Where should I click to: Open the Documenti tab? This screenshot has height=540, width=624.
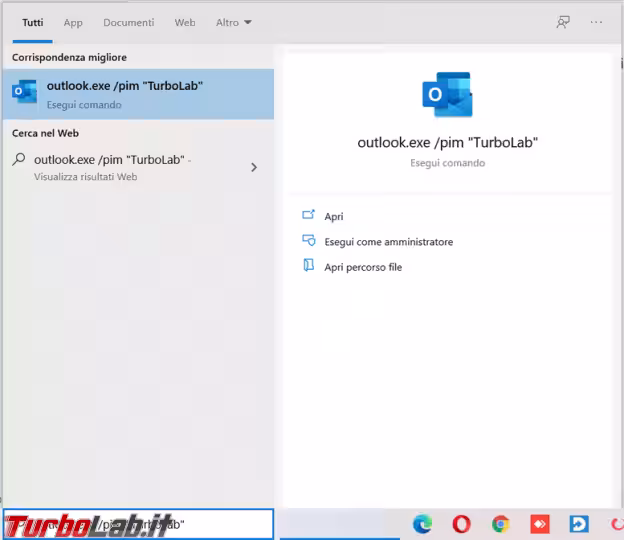129,23
